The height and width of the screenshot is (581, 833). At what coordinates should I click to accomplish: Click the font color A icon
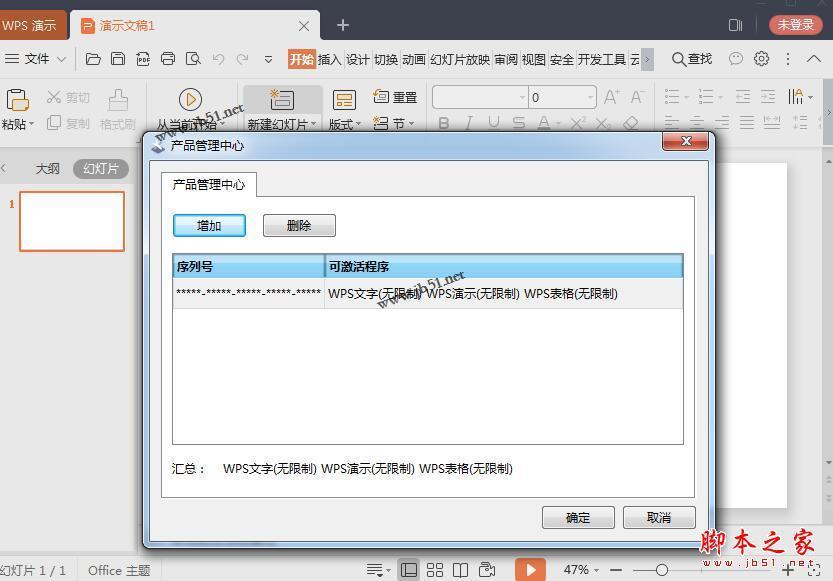[x=543, y=123]
